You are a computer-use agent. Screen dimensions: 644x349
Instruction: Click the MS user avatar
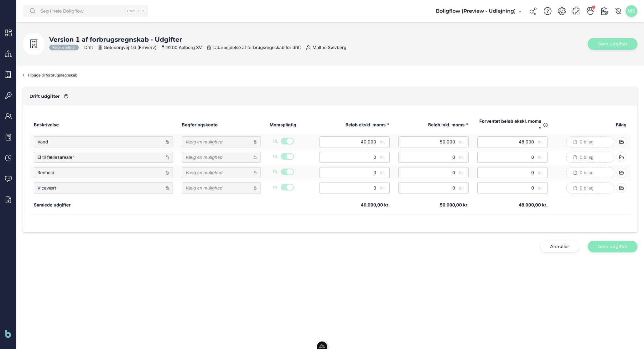coord(631,11)
